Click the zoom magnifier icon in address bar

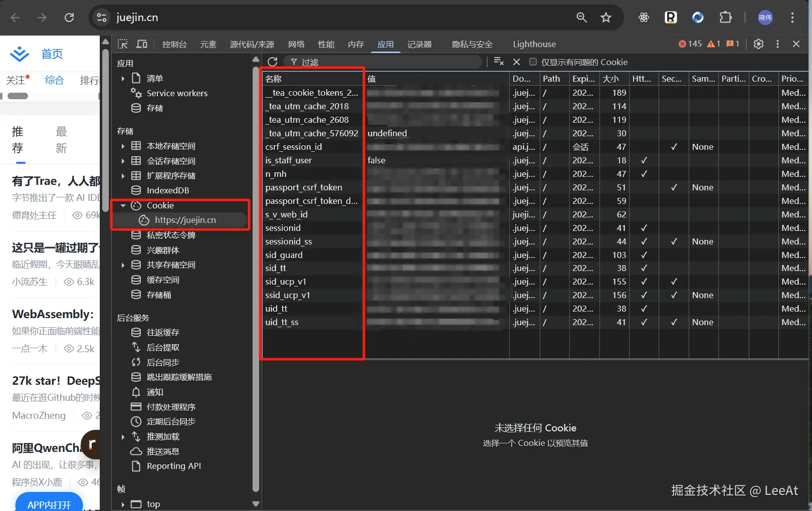[581, 18]
